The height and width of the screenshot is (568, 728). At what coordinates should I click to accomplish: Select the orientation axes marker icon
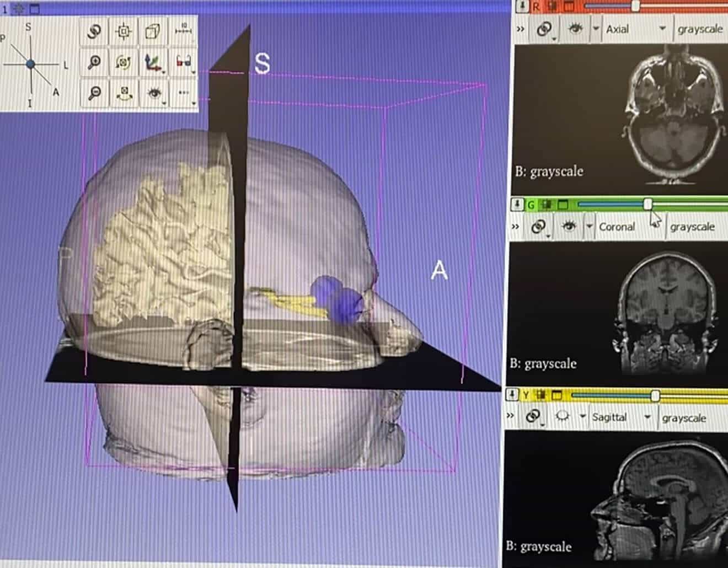pos(153,62)
